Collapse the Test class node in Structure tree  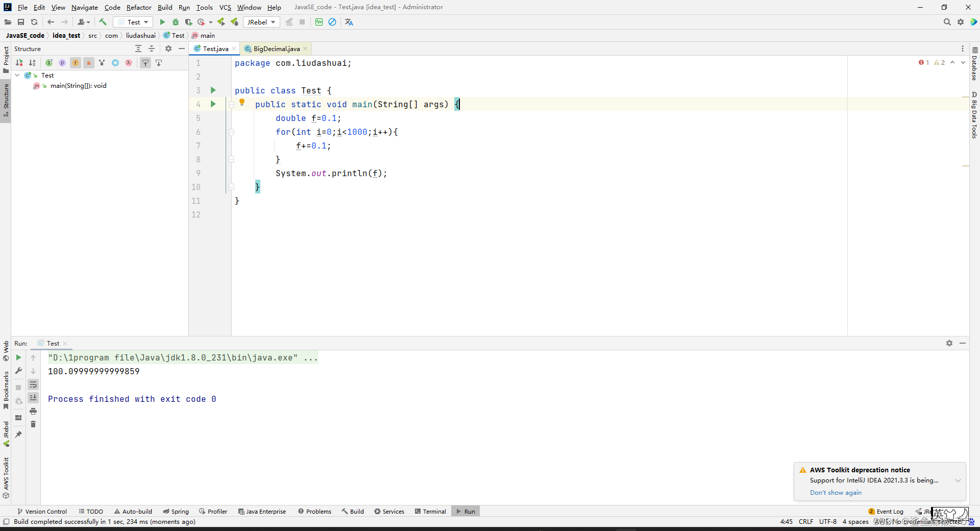[x=17, y=75]
